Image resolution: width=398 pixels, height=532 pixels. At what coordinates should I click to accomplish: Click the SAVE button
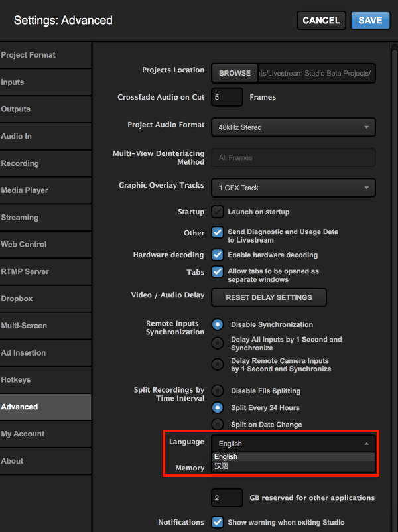370,20
